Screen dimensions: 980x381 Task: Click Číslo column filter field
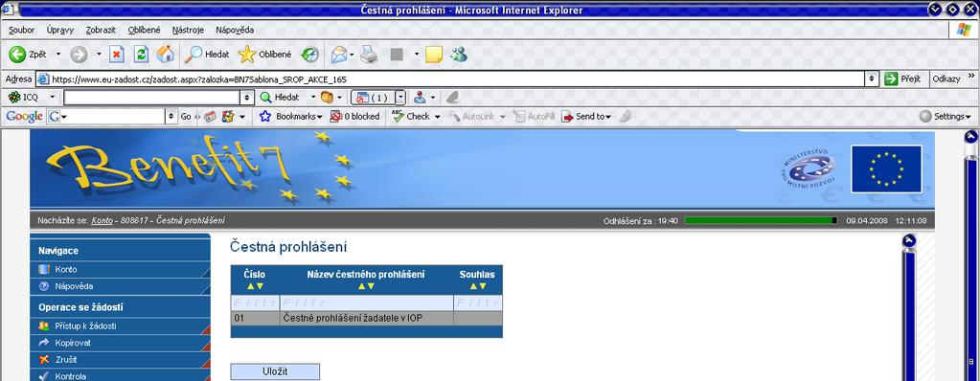[x=255, y=303]
